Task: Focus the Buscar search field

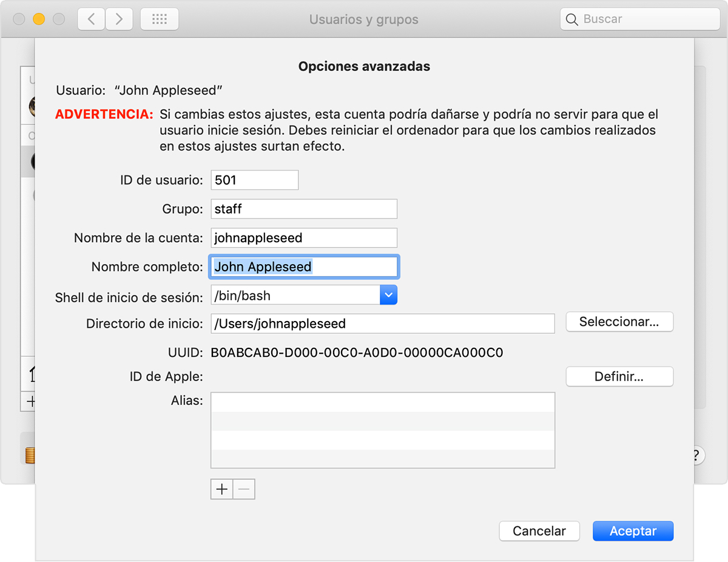Action: pos(647,19)
